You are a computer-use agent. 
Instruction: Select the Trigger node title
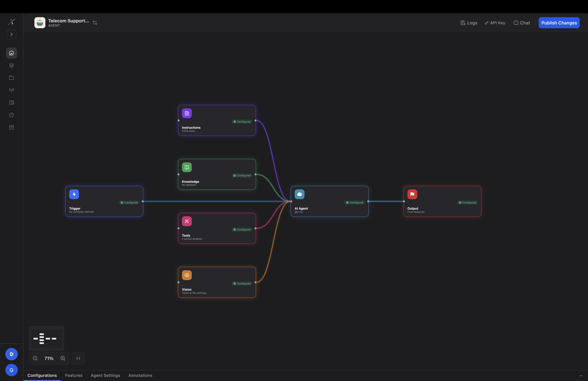pyautogui.click(x=75, y=208)
